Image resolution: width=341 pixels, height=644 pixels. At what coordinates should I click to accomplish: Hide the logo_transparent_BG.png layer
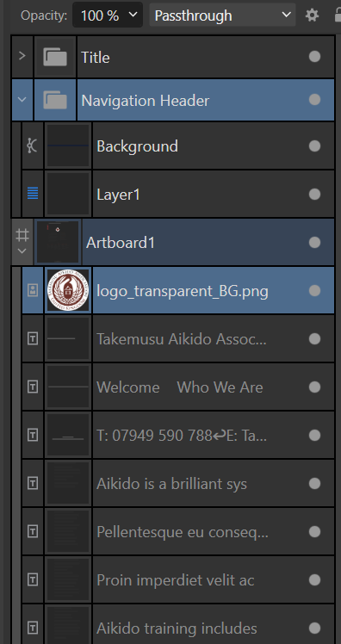[x=314, y=290]
